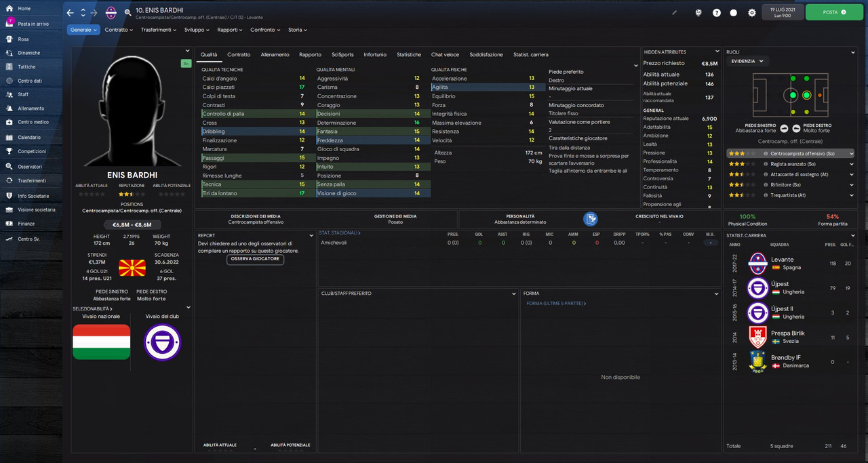This screenshot has height=463, width=868.
Task: Expand the Hidden Attributes panel chevron
Action: tap(717, 52)
